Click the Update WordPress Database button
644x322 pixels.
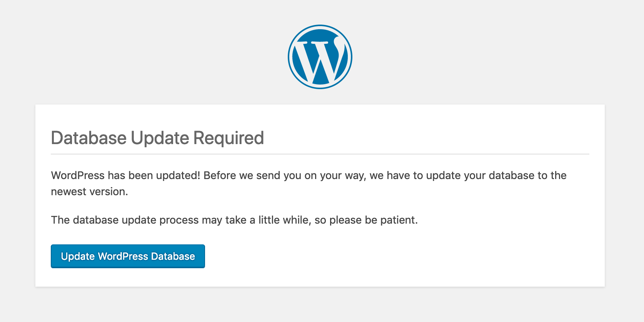pos(128,256)
